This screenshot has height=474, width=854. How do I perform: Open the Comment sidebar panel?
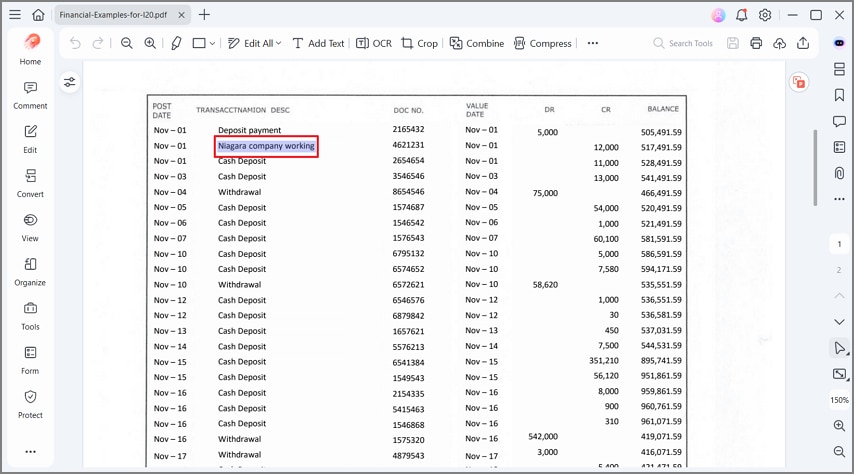click(x=30, y=95)
